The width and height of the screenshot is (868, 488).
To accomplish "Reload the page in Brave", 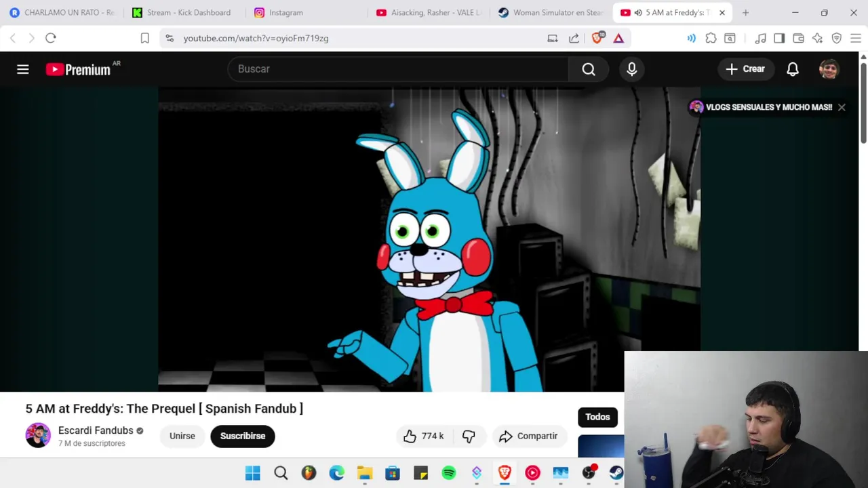I will 51,38.
